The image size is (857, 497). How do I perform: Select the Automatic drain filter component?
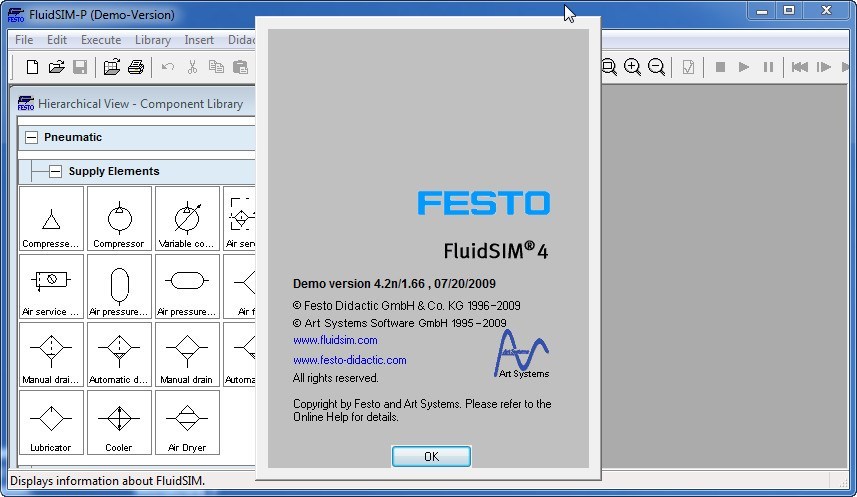119,354
